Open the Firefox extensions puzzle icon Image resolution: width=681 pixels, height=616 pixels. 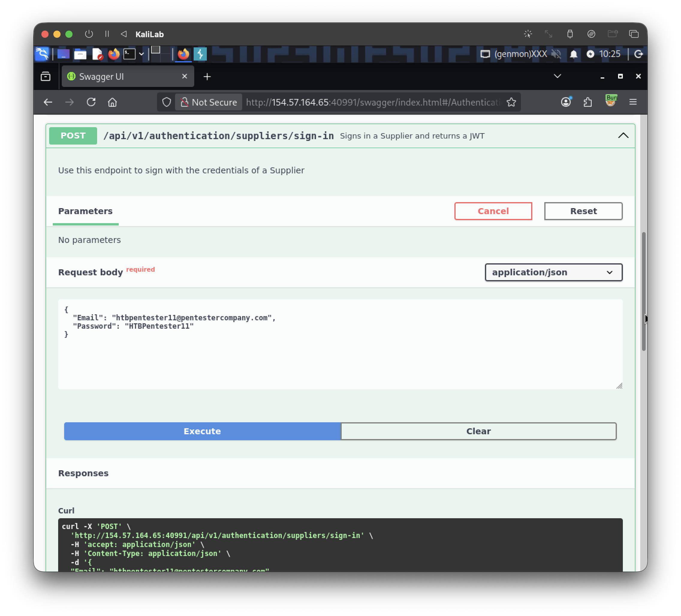point(588,102)
